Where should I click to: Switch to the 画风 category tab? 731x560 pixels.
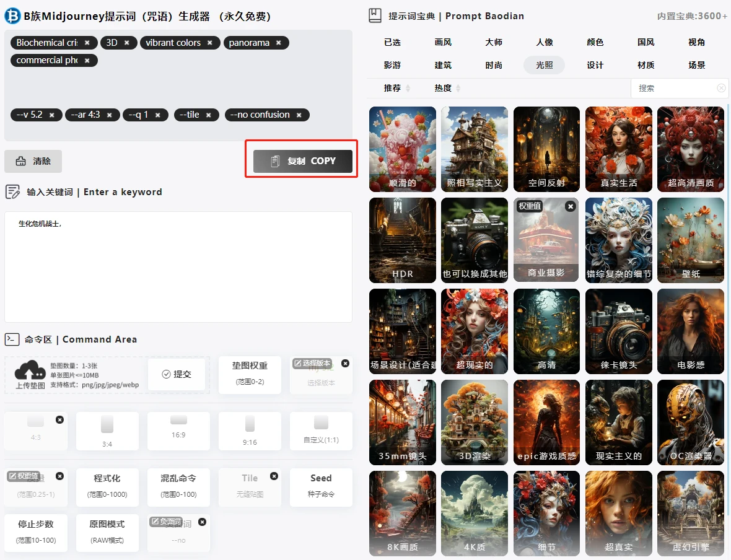click(443, 42)
